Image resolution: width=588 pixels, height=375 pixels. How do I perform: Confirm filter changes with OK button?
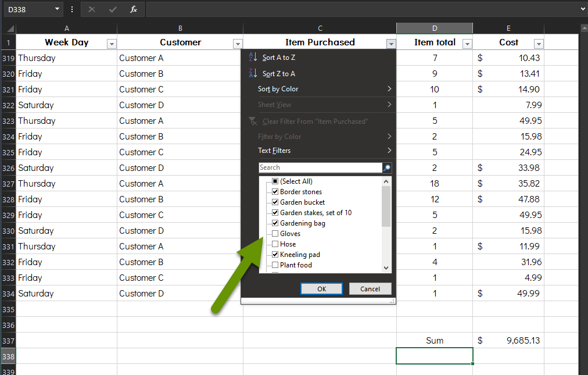pos(321,288)
